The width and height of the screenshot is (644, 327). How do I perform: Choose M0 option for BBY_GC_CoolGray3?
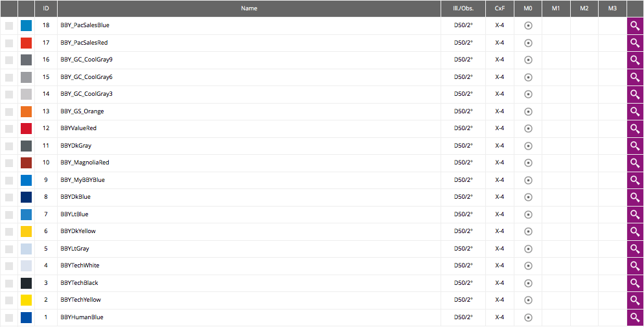click(x=528, y=94)
